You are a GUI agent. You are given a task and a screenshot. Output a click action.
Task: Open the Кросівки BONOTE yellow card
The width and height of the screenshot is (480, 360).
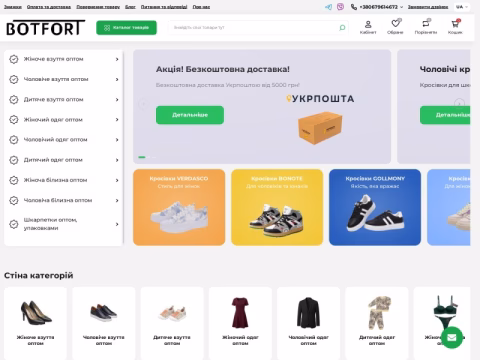(277, 207)
